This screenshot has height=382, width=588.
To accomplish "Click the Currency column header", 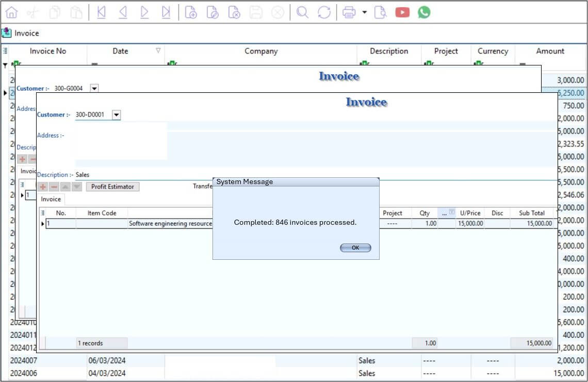I will click(x=493, y=51).
